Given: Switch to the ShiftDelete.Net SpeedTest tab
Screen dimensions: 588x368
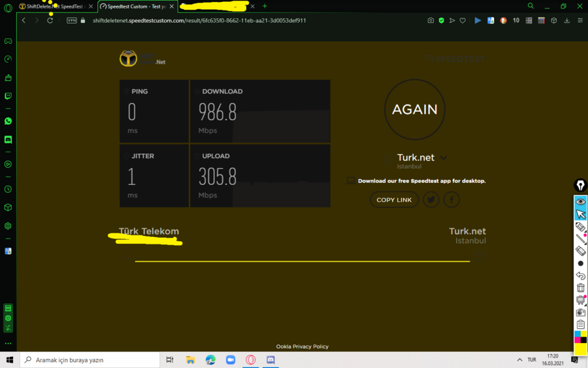Looking at the screenshot, I should pos(56,7).
